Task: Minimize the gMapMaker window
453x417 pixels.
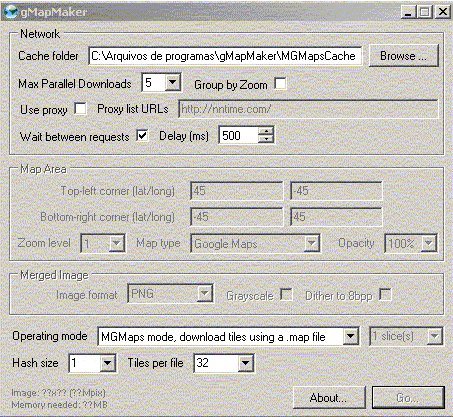Action: (x=408, y=12)
